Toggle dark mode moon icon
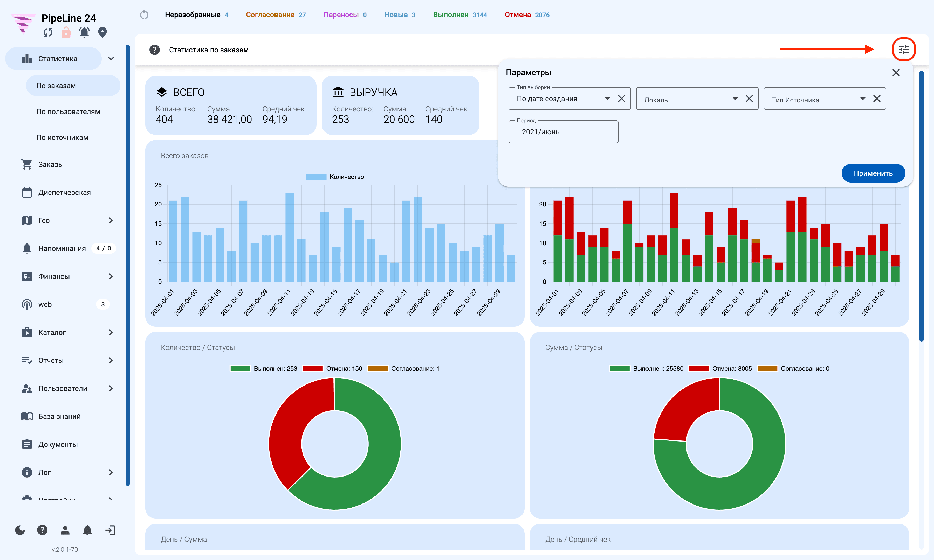This screenshot has height=560, width=934. tap(20, 530)
